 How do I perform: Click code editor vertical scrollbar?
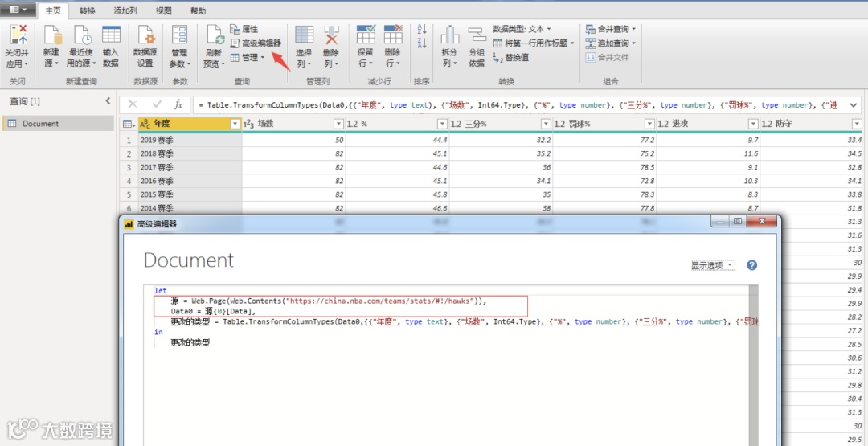pos(753,365)
